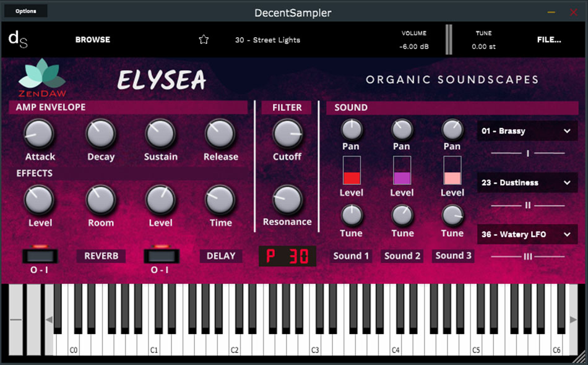Open the BROWSE panel

pyautogui.click(x=93, y=40)
